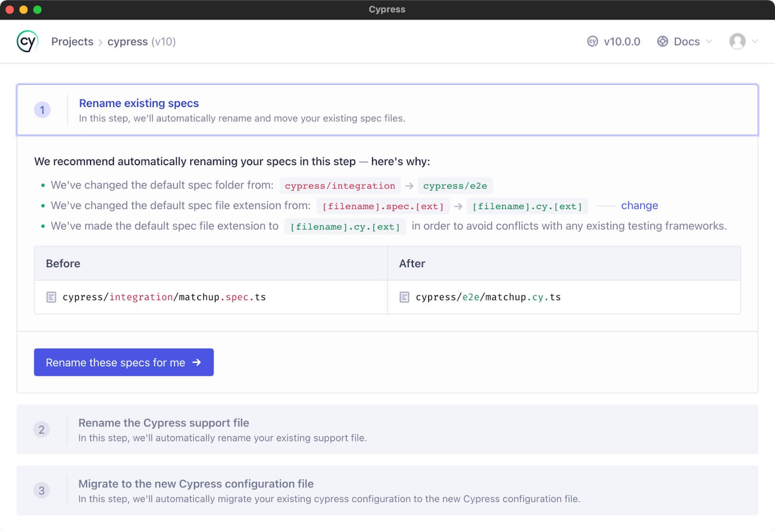Click the Rename existing specs step header
Screen dimensions: 775x532
coord(139,103)
